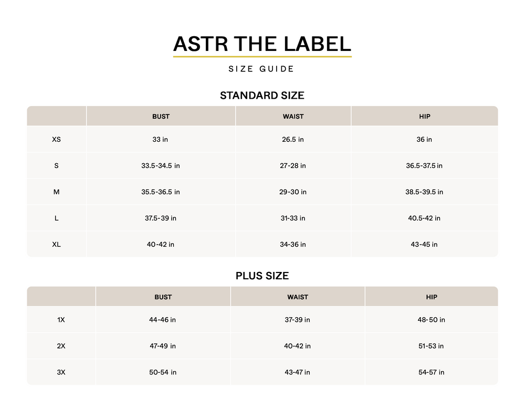Select the STANDARD SIZE heading
This screenshot has height=420, width=525.
(x=262, y=96)
